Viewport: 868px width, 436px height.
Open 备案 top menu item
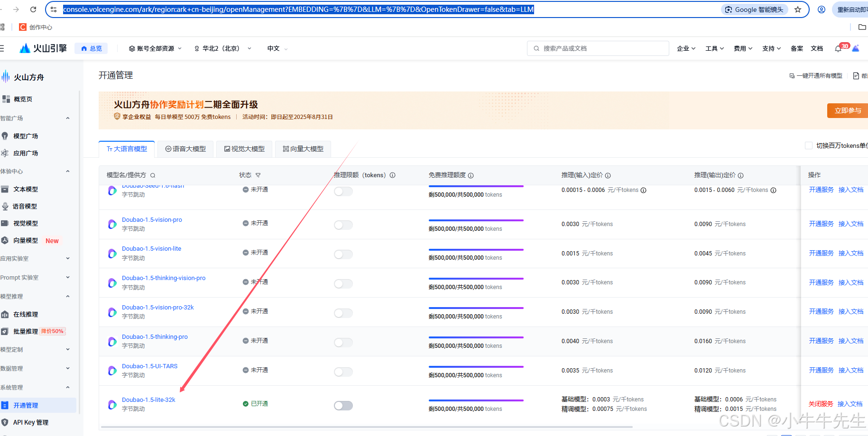click(x=797, y=48)
